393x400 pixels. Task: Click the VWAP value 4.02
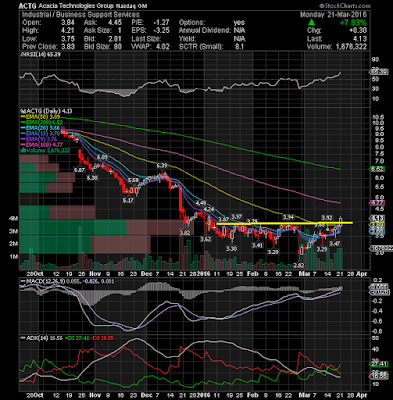pyautogui.click(x=163, y=47)
